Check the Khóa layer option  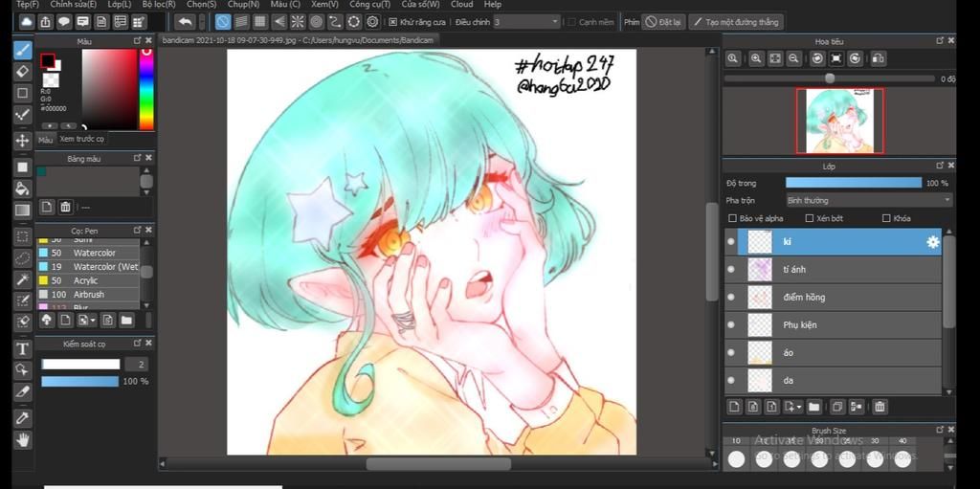click(886, 218)
